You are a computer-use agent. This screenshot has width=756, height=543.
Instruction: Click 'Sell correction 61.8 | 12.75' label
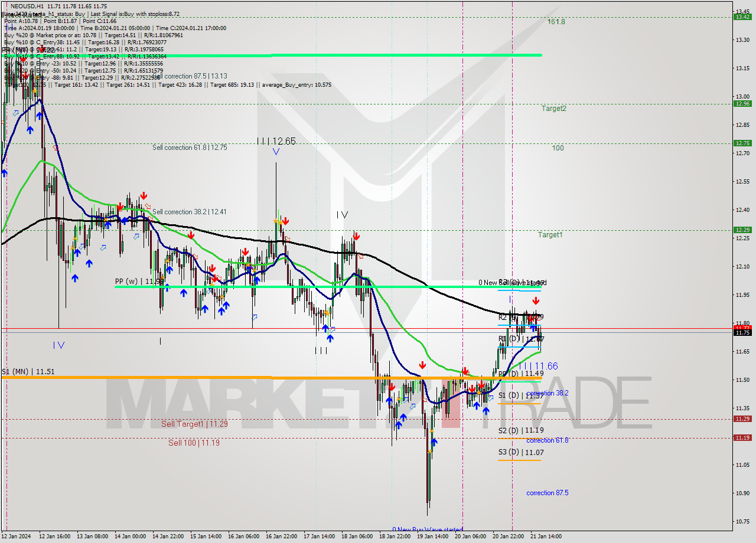[190, 148]
